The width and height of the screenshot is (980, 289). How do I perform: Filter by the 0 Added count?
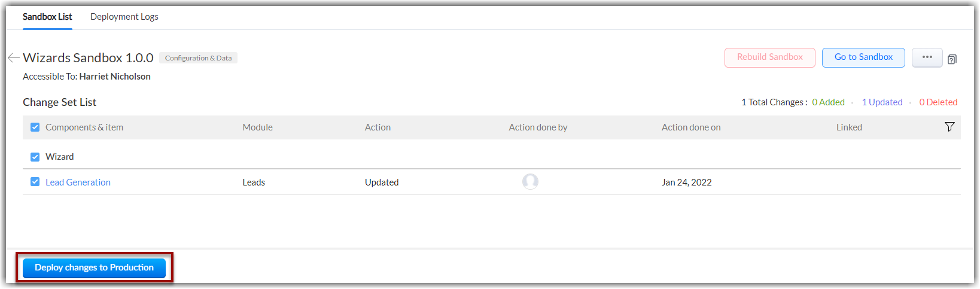pyautogui.click(x=828, y=102)
